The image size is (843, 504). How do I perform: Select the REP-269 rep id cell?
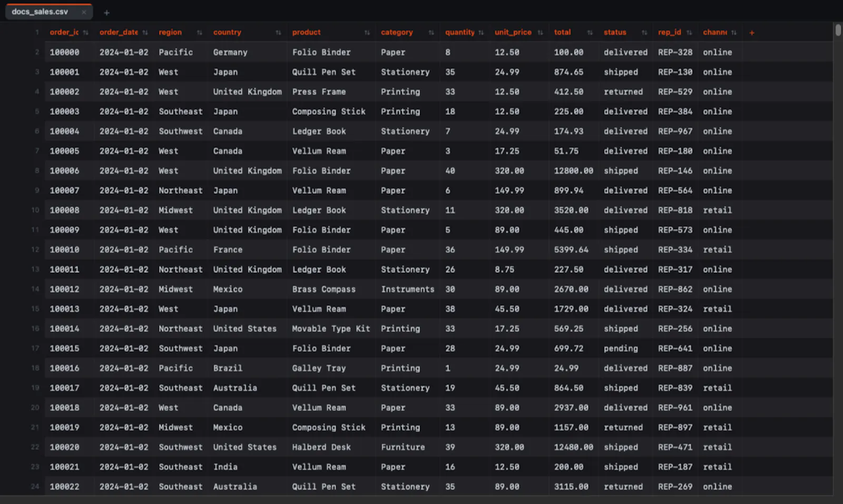pos(676,487)
